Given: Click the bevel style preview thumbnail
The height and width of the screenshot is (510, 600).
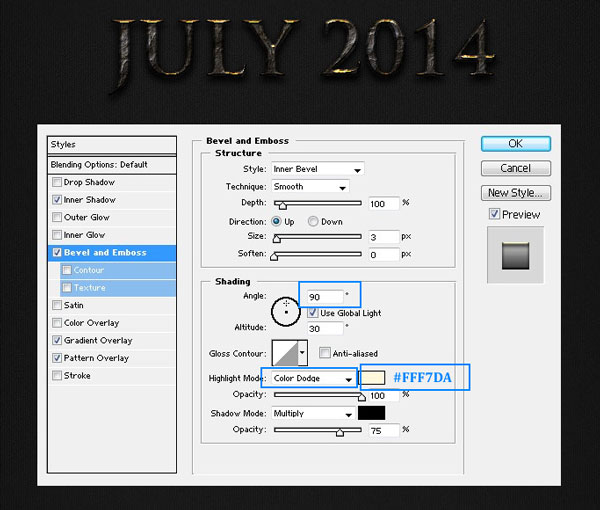Looking at the screenshot, I should point(515,255).
